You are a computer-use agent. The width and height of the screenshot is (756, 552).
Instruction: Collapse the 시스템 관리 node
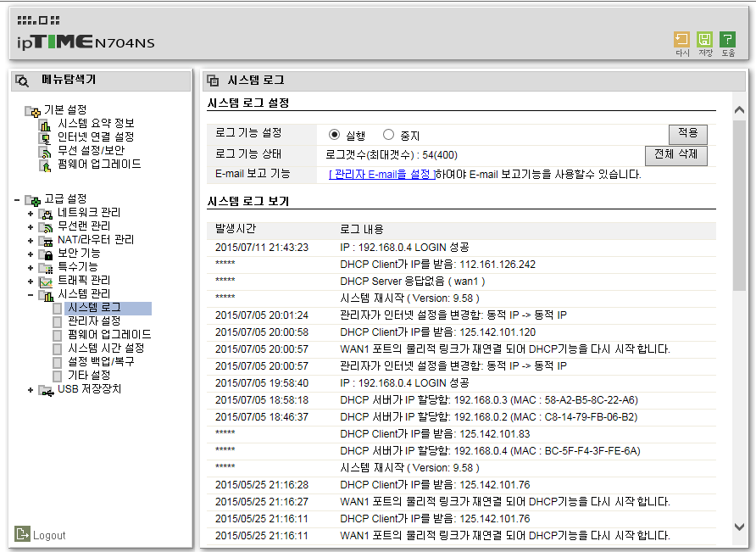(31, 294)
